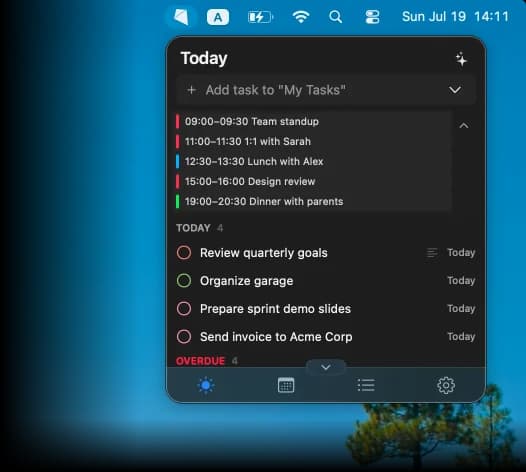The height and width of the screenshot is (472, 526).
Task: Switch to the Today sun tab
Action: pyautogui.click(x=206, y=385)
